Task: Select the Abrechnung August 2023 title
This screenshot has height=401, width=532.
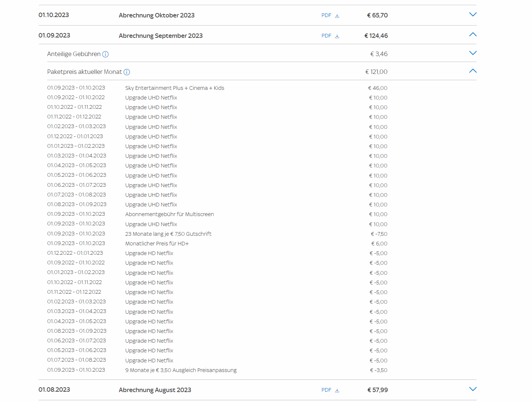Action: (155, 390)
